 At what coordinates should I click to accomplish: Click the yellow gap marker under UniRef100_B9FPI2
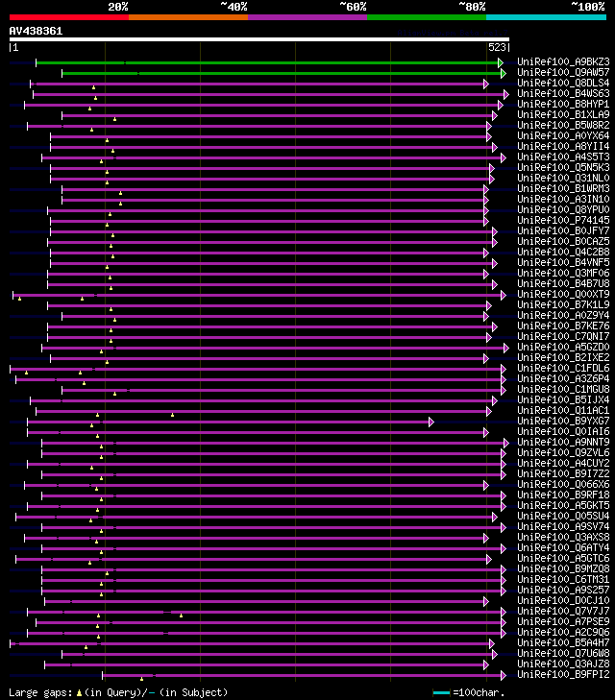pyautogui.click(x=141, y=679)
